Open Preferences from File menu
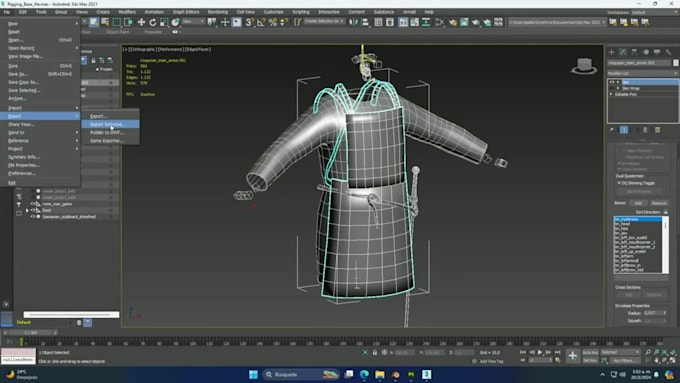The height and width of the screenshot is (383, 680). [x=40, y=173]
